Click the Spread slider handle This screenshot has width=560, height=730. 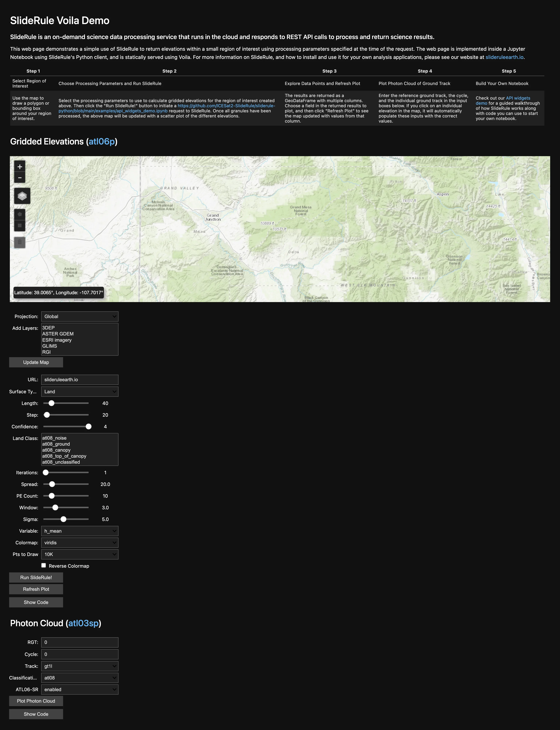52,484
